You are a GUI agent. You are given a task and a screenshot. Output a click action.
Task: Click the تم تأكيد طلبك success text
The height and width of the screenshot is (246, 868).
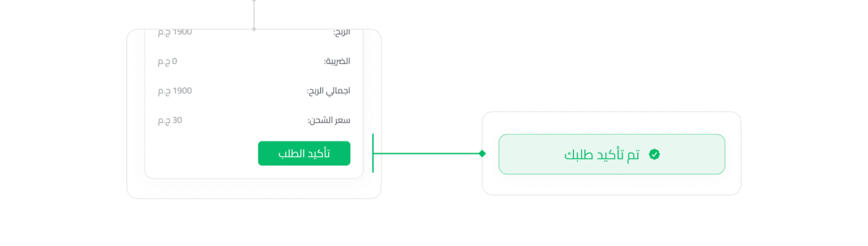tap(601, 155)
